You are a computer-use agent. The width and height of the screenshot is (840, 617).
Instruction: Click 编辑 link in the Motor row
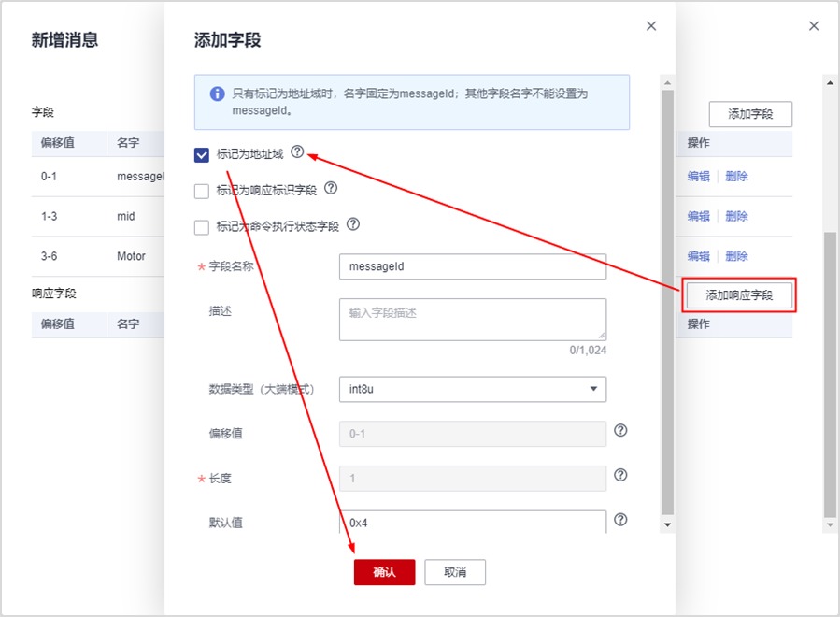(x=698, y=256)
